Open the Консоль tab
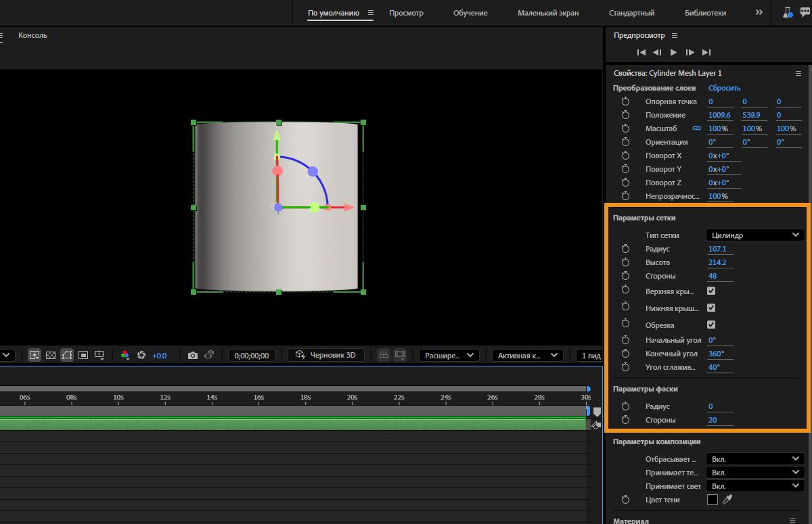Screen dimensions: 812x524 coord(32,35)
